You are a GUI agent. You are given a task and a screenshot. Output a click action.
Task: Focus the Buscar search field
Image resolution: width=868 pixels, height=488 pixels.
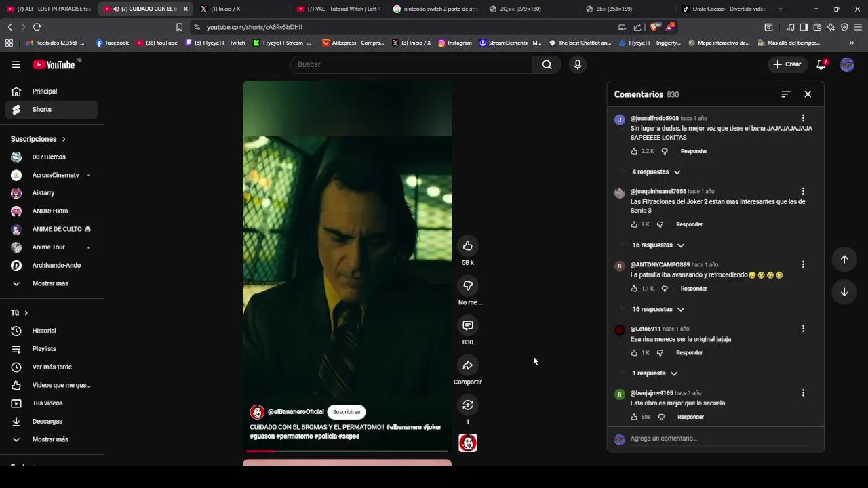click(x=412, y=64)
